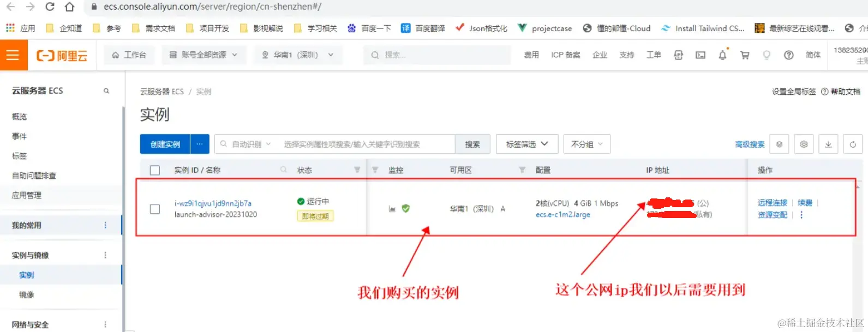Click the 云服务器 ECS breadcrumb
The height and width of the screenshot is (332, 868).
[x=162, y=92]
